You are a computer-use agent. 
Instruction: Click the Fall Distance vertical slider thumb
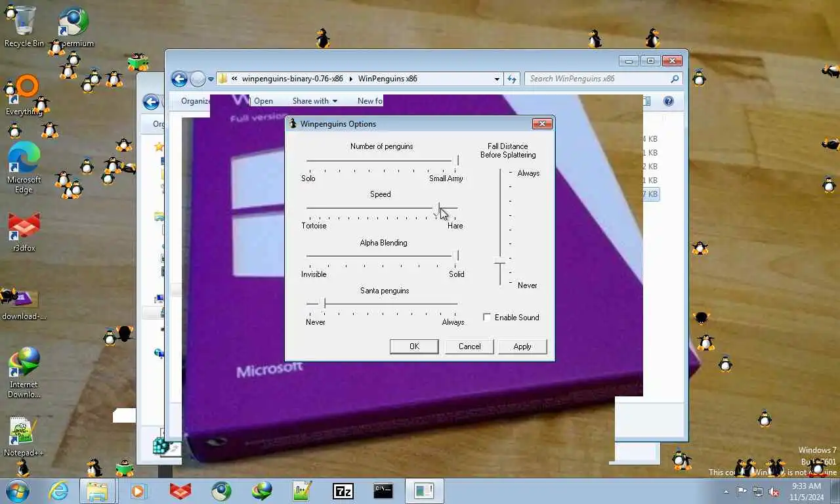point(500,264)
